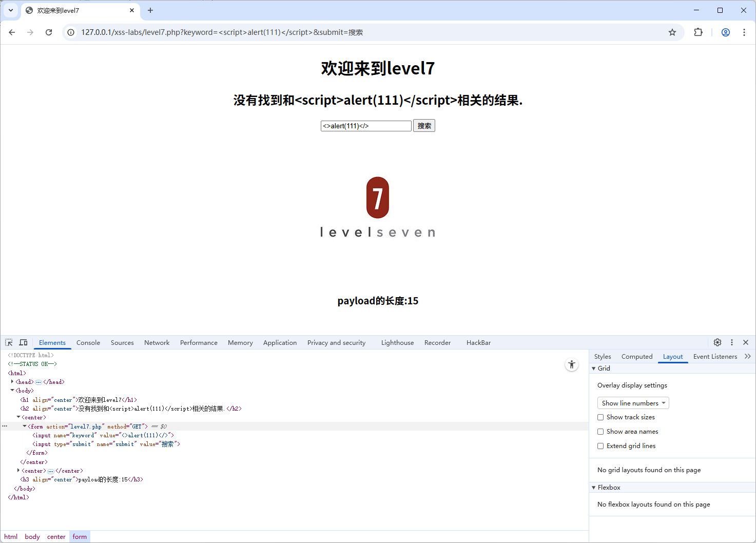The image size is (756, 543).
Task: Switch to the Elements tab
Action: pos(52,343)
